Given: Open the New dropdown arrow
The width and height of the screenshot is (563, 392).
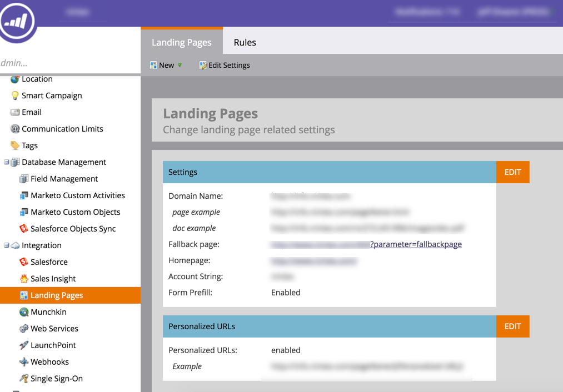Looking at the screenshot, I should click(180, 66).
